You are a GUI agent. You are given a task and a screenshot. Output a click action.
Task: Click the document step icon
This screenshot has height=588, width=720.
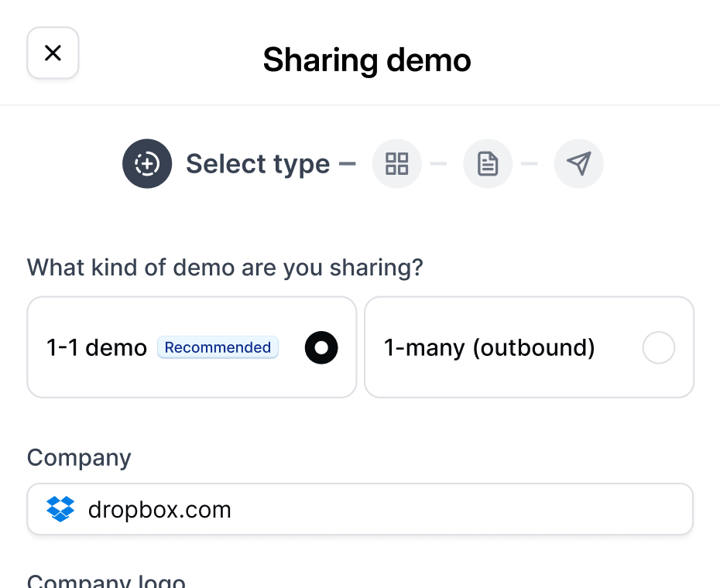pos(488,163)
